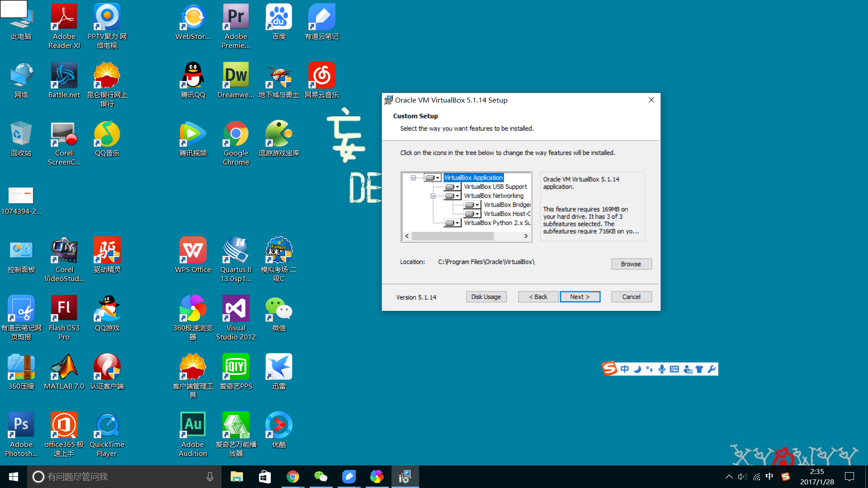Image resolution: width=868 pixels, height=488 pixels.
Task: Go back with the < Back button
Action: [538, 297]
